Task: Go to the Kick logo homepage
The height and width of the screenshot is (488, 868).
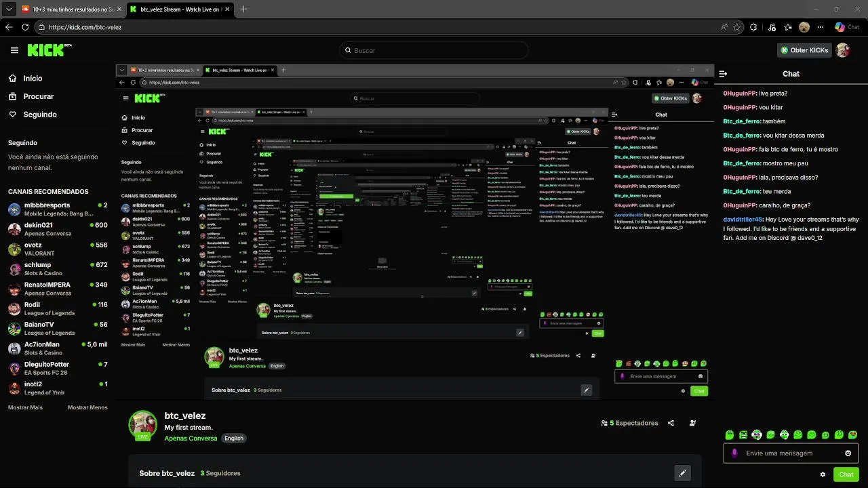Action: pyautogui.click(x=50, y=50)
